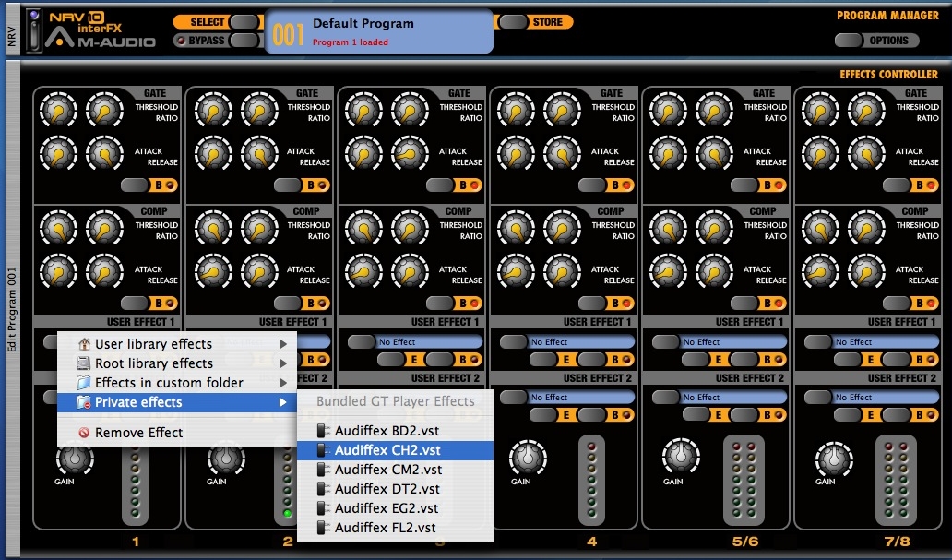This screenshot has width=952, height=560.
Task: Adjust Gate Ratio knob on channel 5/6
Action: point(714,111)
